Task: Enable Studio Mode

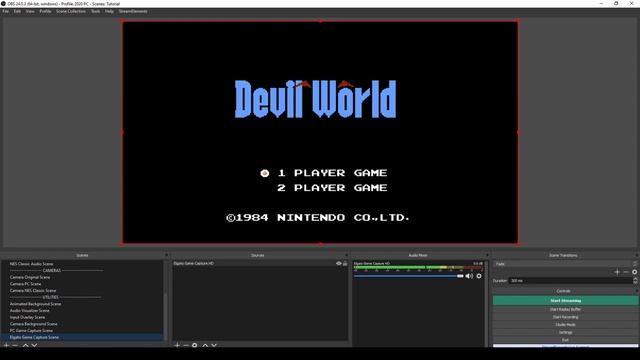Action: (x=565, y=325)
